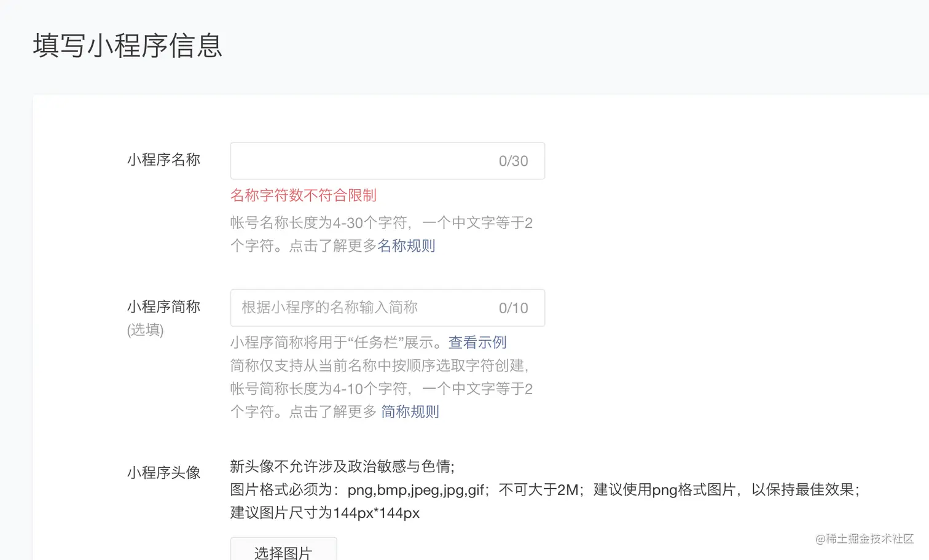Click the 新头像不允许涉及政治敏感与色情 notice
The width and height of the screenshot is (929, 560).
point(342,466)
